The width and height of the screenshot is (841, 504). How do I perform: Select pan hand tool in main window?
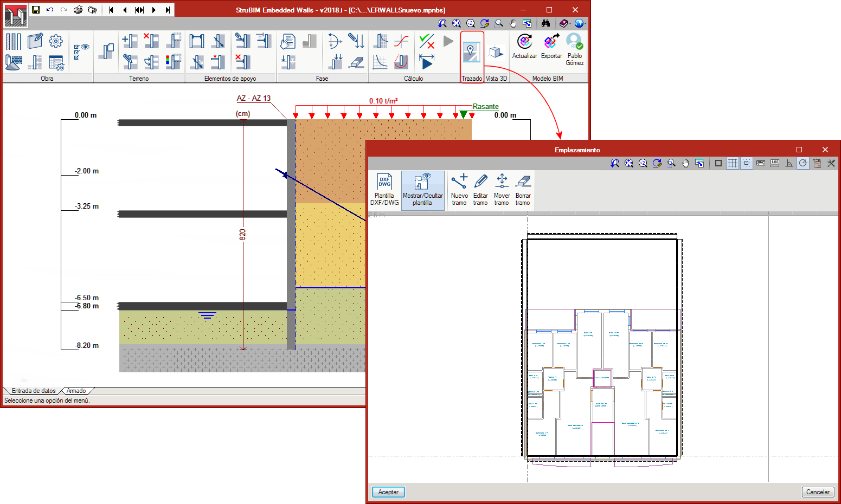513,23
